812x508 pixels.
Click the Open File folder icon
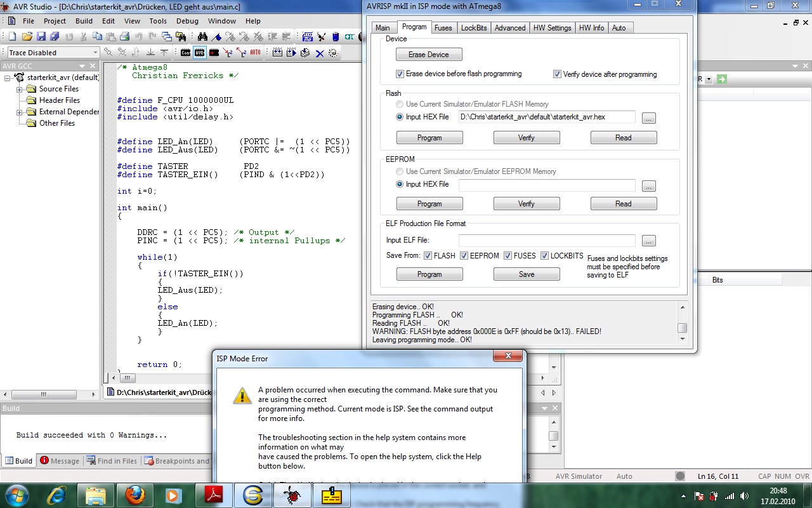[x=27, y=37]
